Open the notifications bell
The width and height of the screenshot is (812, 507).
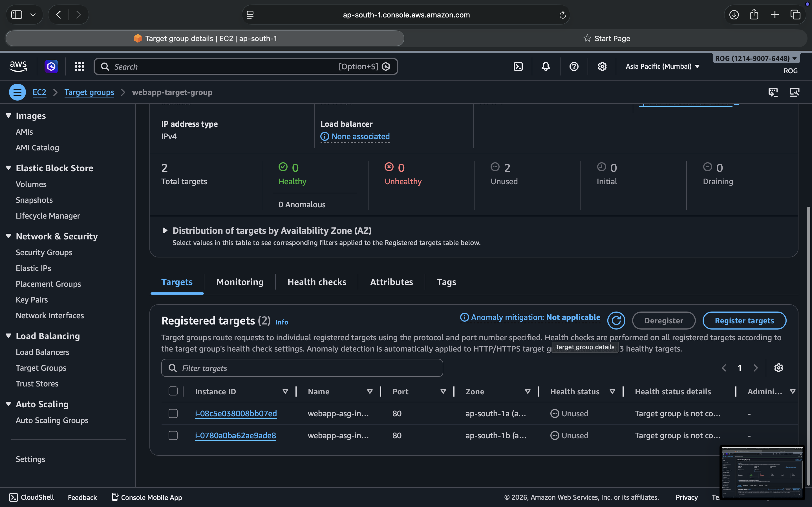pyautogui.click(x=546, y=66)
